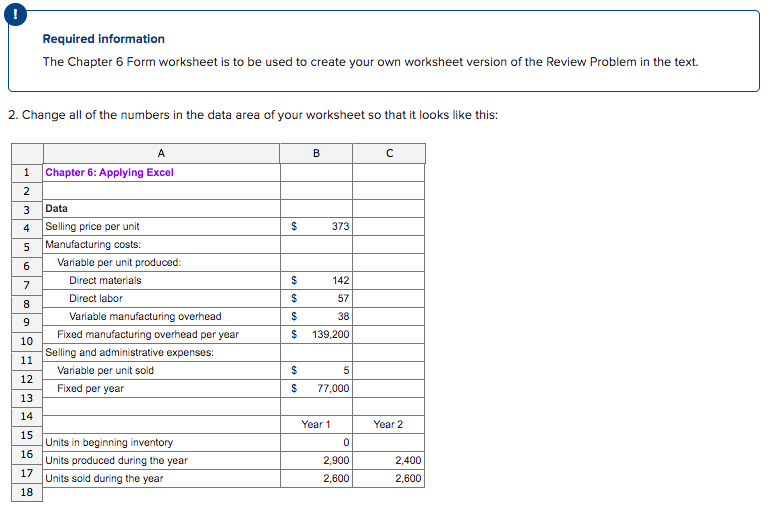Select the 'Year 2' column heading cell
Screen dimensions: 778x508
389,424
